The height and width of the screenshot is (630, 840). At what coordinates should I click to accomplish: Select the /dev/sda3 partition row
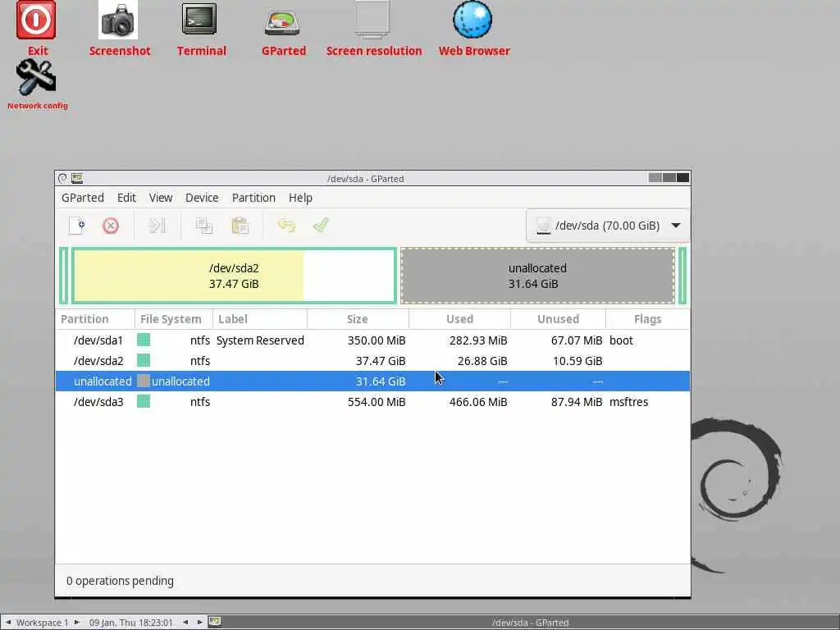coord(373,402)
